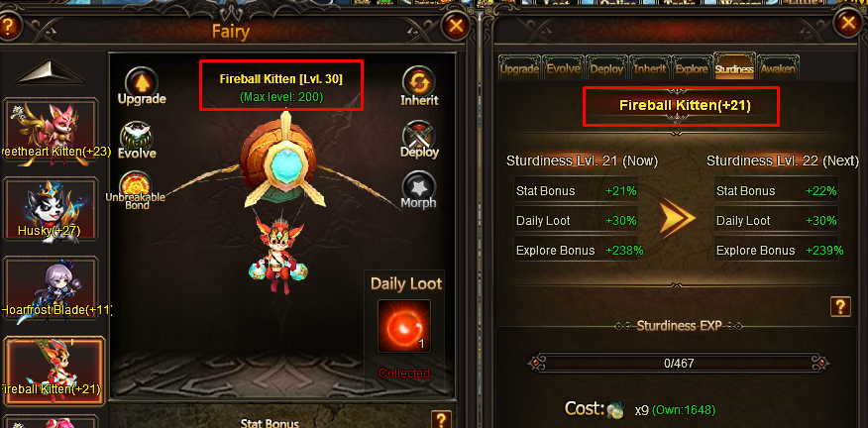Select Husky(+27) in fairy list
Image resolution: width=868 pixels, height=428 pixels.
click(51, 209)
